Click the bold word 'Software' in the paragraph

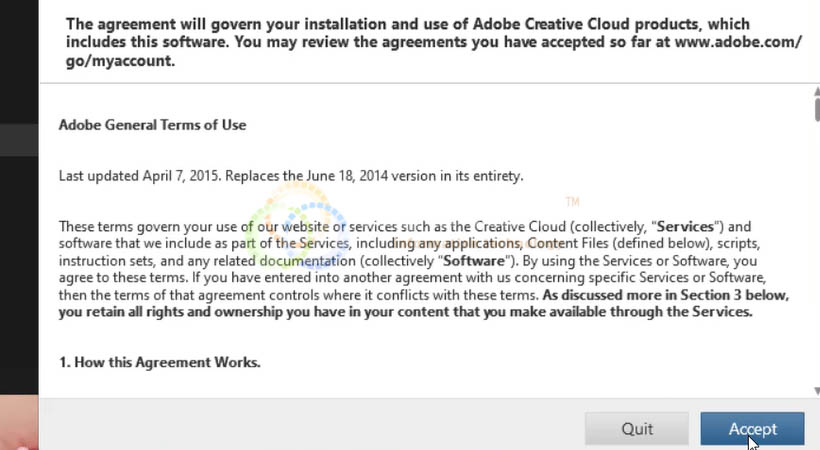point(474,261)
